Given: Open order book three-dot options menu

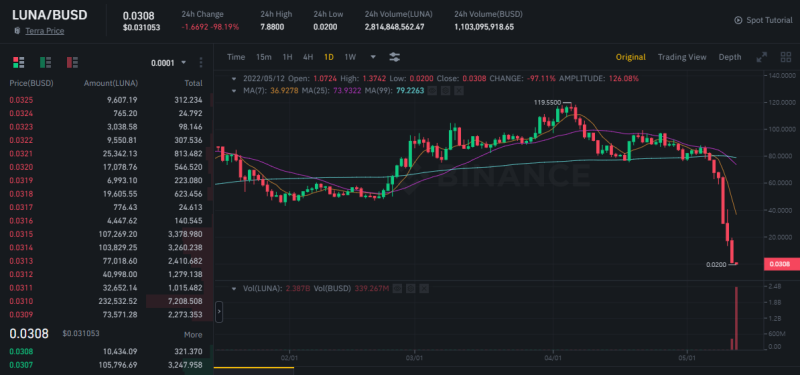Looking at the screenshot, I should [201, 63].
